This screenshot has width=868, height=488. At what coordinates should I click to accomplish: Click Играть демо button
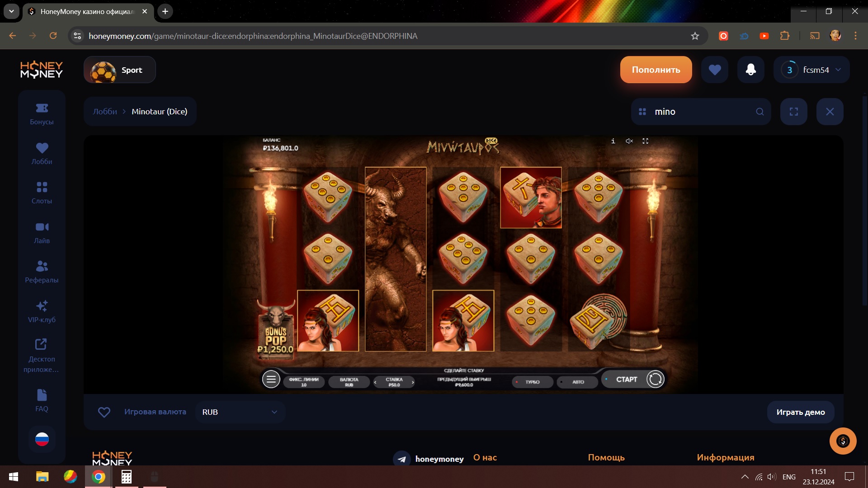point(801,412)
